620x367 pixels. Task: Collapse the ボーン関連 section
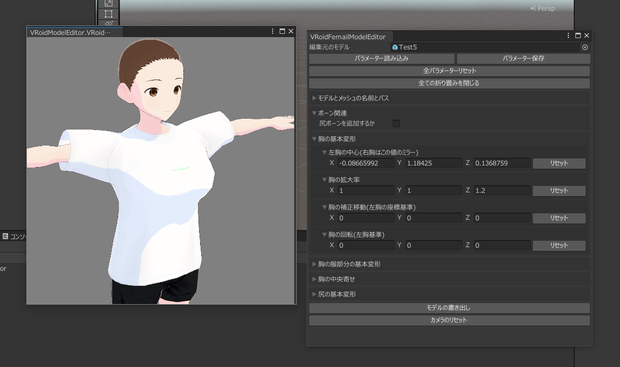pyautogui.click(x=314, y=113)
